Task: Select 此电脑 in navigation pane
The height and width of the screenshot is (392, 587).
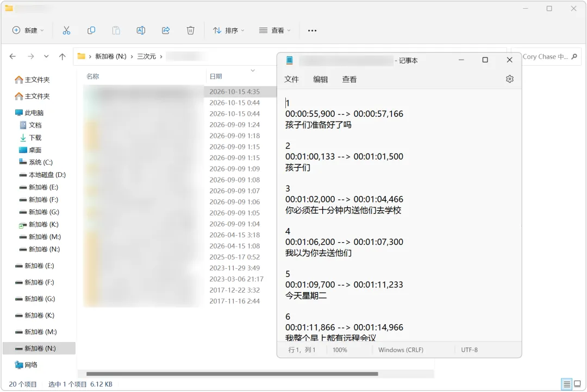Action: click(29, 112)
